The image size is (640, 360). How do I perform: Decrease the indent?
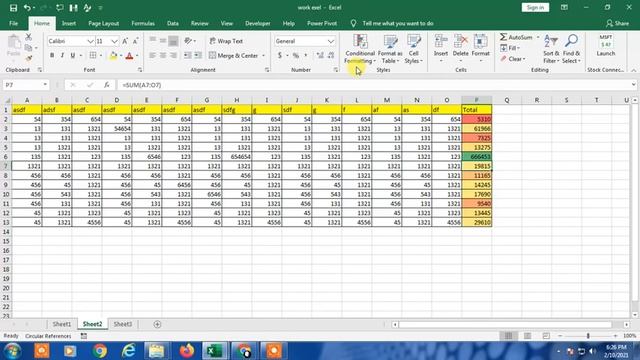[x=187, y=55]
